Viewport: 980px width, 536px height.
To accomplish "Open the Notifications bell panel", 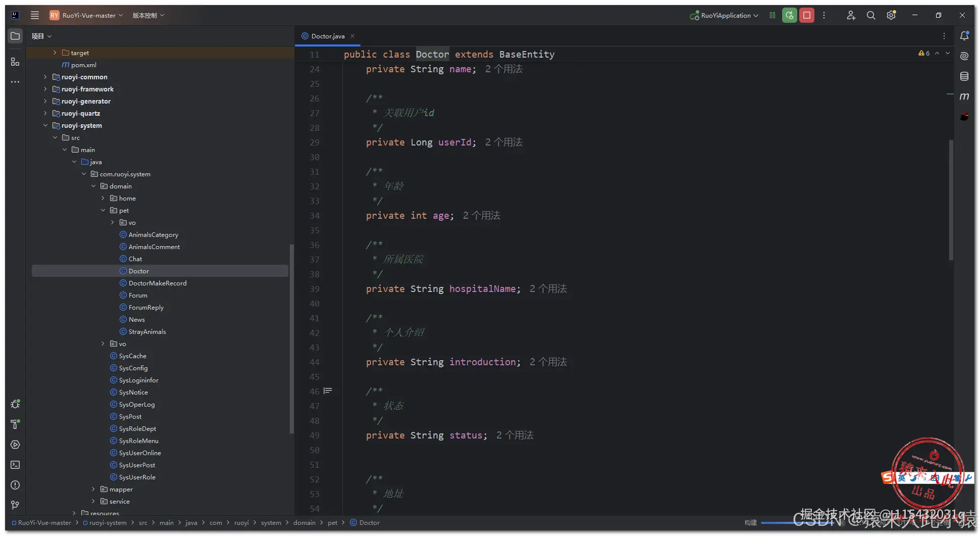I will pyautogui.click(x=964, y=36).
